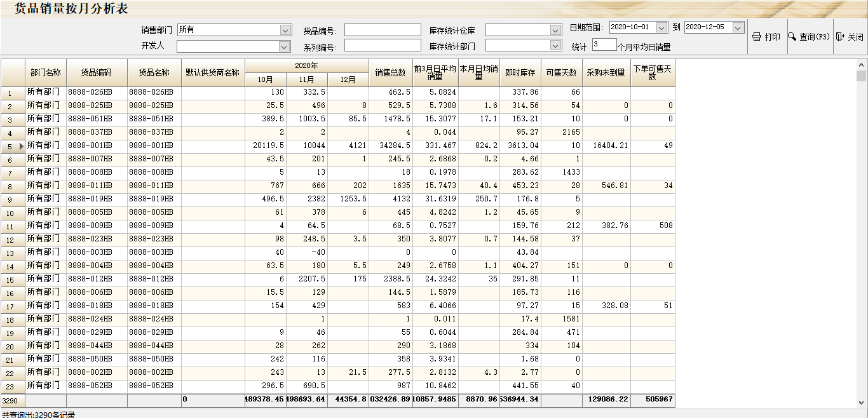This screenshot has width=868, height=418.
Task: Click the 打印 print icon button
Action: (766, 37)
